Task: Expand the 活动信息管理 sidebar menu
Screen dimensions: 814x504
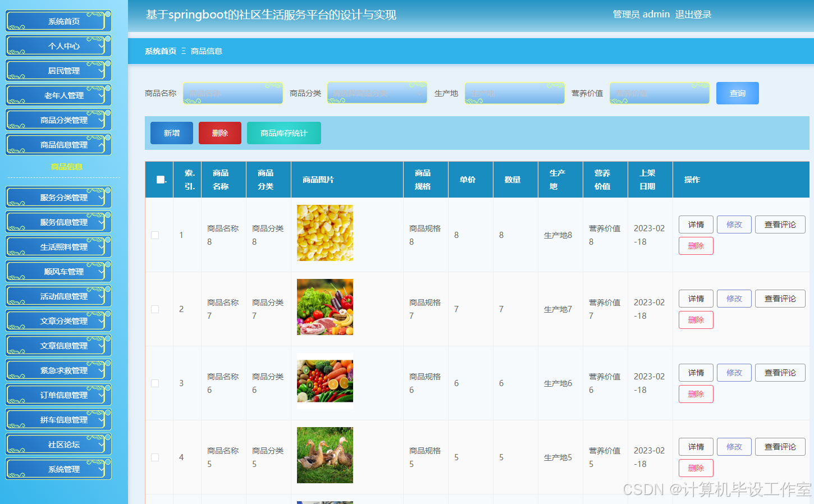Action: click(58, 296)
